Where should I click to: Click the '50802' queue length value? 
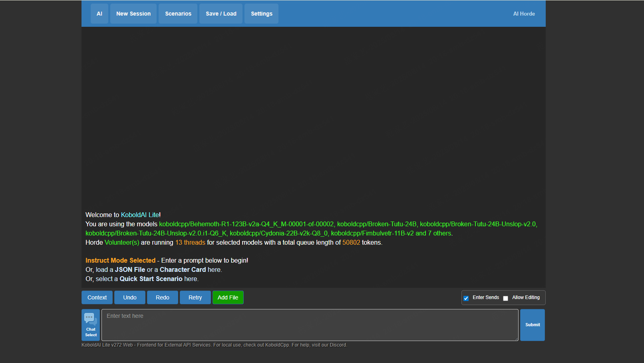pos(351,242)
